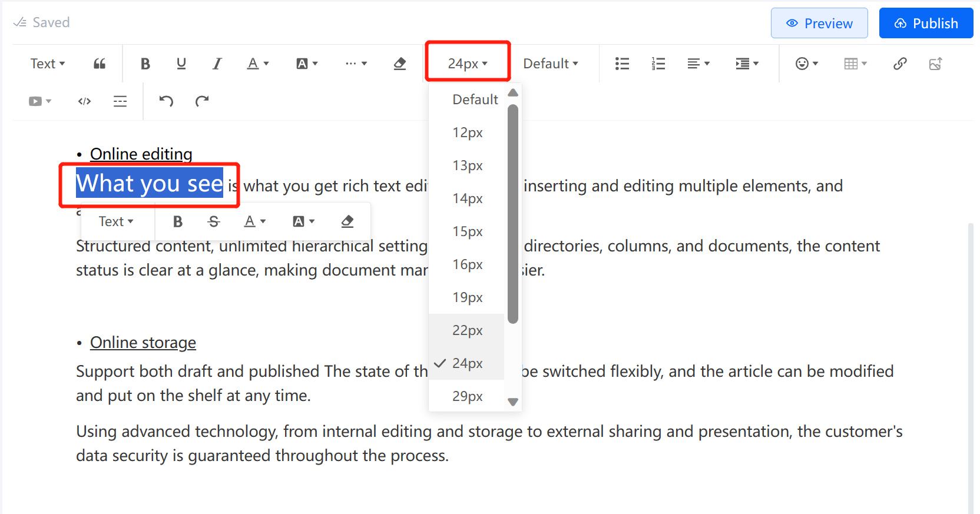Insert a code block
This screenshot has width=980, height=514.
84,101
